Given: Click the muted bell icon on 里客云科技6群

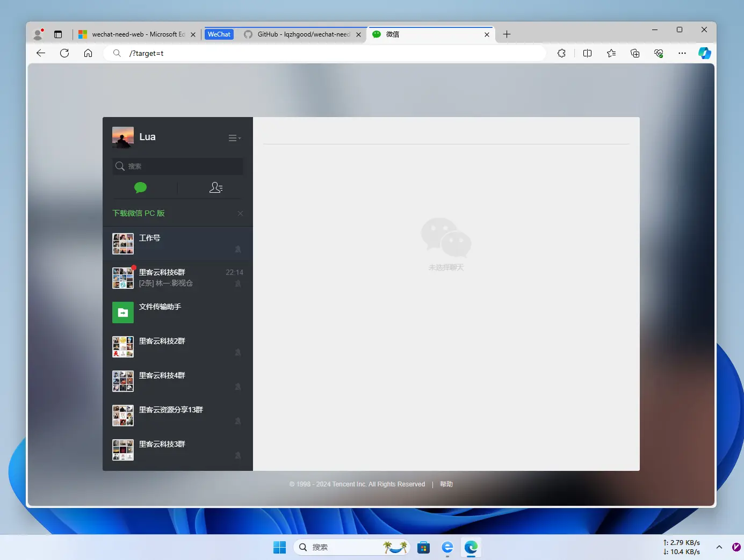Looking at the screenshot, I should point(238,283).
